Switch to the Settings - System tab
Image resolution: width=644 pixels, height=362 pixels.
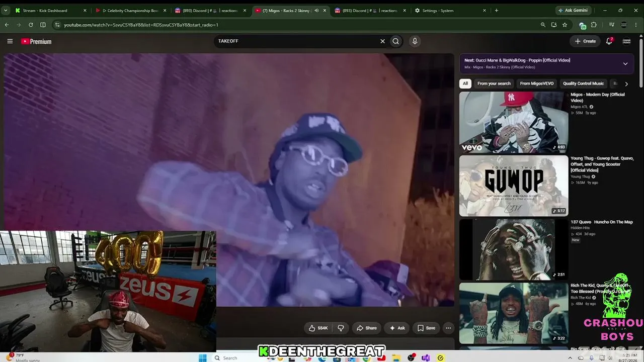tap(451, 10)
